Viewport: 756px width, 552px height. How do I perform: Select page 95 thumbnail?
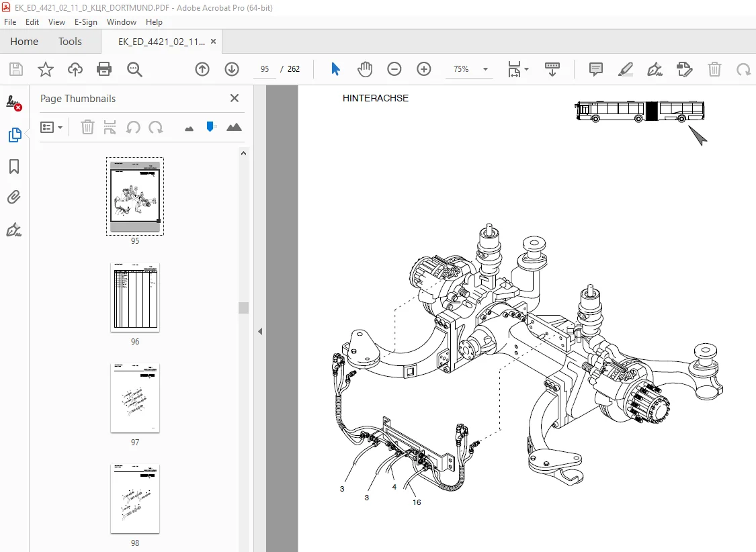[x=135, y=196]
